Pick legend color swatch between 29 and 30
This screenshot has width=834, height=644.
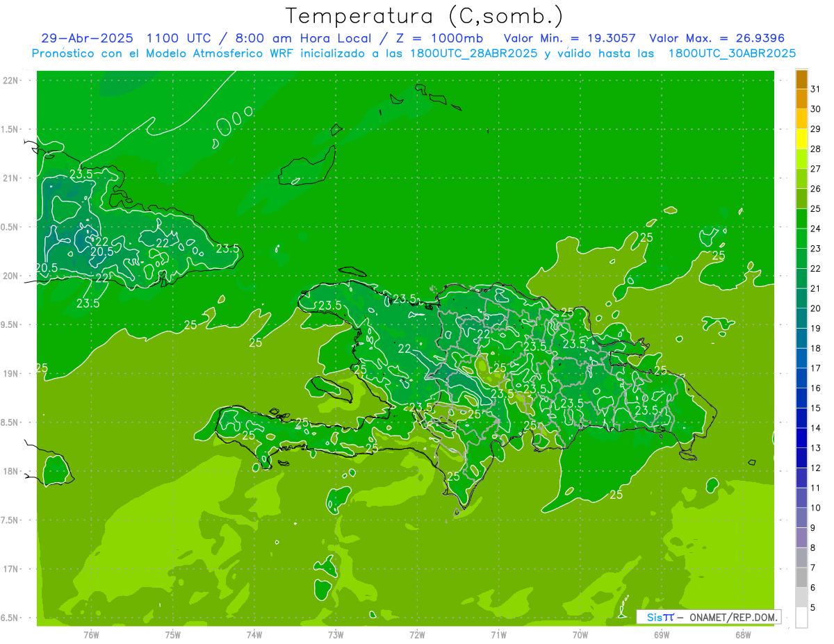point(801,119)
